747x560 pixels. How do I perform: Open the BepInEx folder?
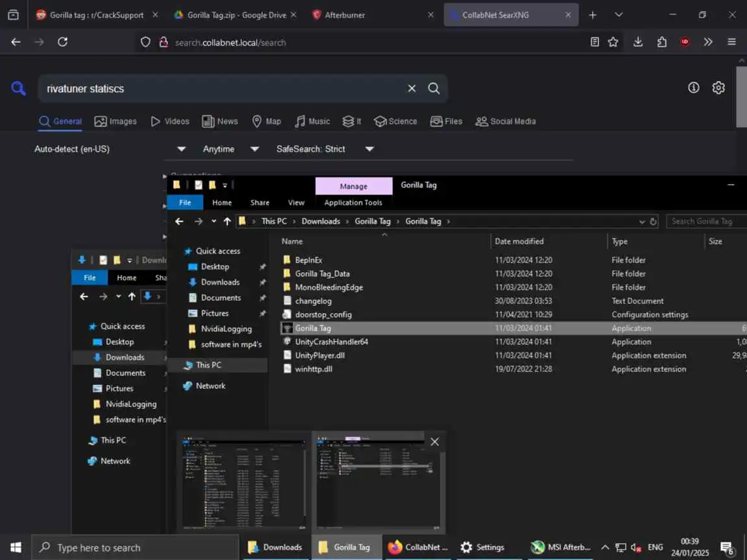coord(308,260)
